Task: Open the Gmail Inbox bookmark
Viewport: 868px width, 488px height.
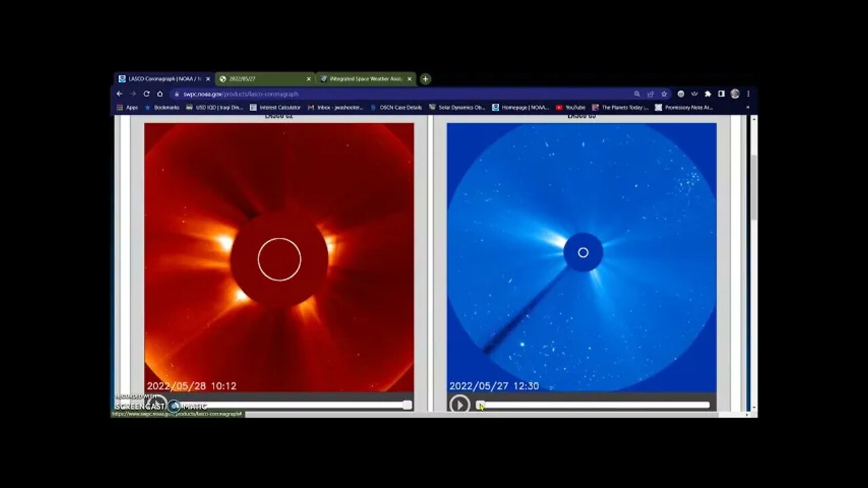Action: click(x=335, y=107)
